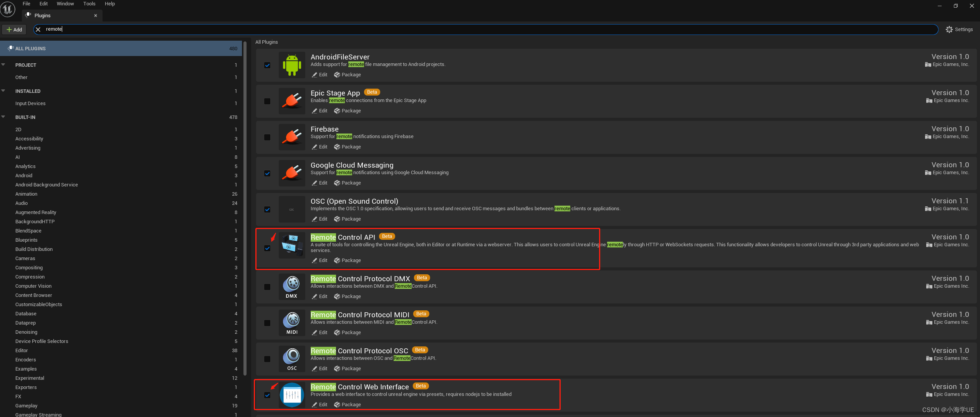
Task: Toggle the Remote Control Web Interface checkbox
Action: [267, 395]
